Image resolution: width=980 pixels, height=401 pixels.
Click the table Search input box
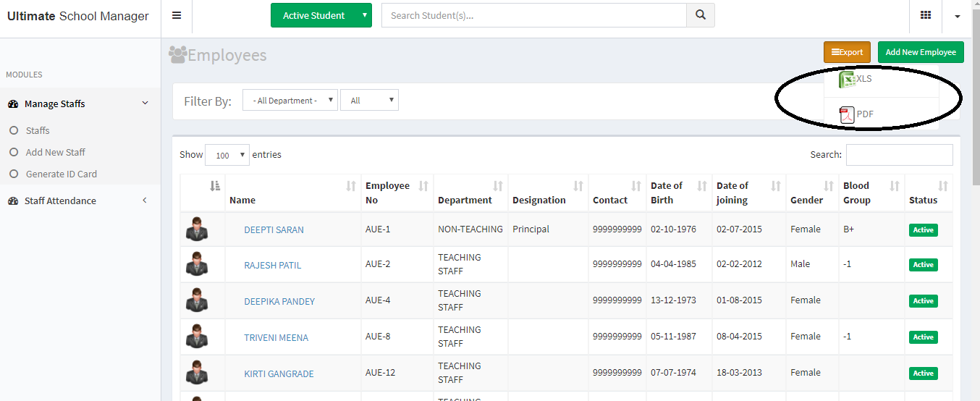pyautogui.click(x=900, y=155)
